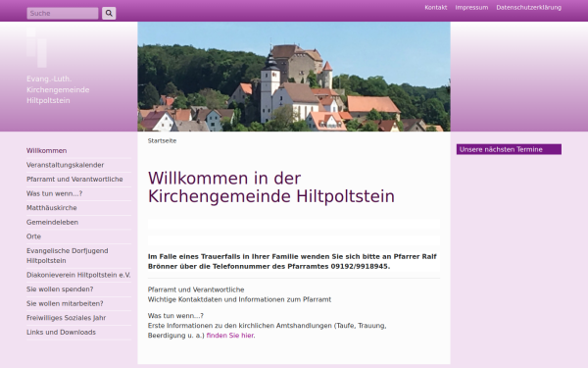
Task: Click 'Wichtige Kontaktdaten und Informationen zum Pfarramt'
Action: [x=239, y=299]
